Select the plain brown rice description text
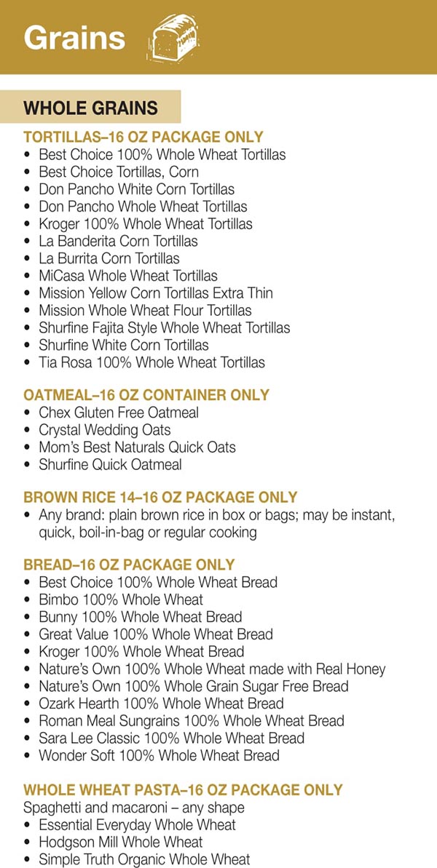Viewport: 437px width, 868px height. pos(216,524)
